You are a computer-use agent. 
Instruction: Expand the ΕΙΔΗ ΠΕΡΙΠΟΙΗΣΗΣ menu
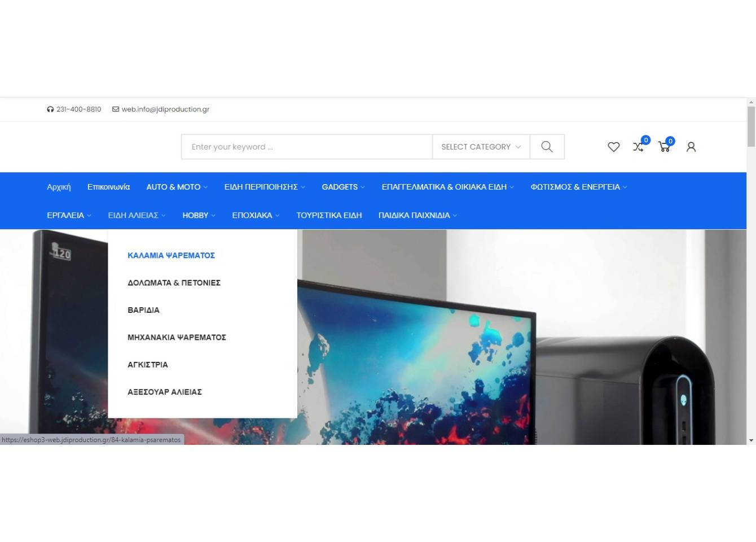(x=265, y=187)
